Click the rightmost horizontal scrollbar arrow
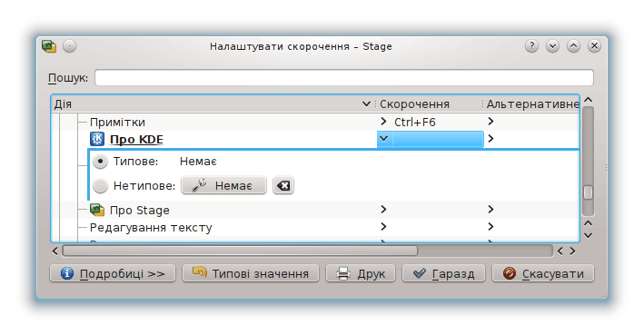The height and width of the screenshot is (335, 644). (x=573, y=251)
